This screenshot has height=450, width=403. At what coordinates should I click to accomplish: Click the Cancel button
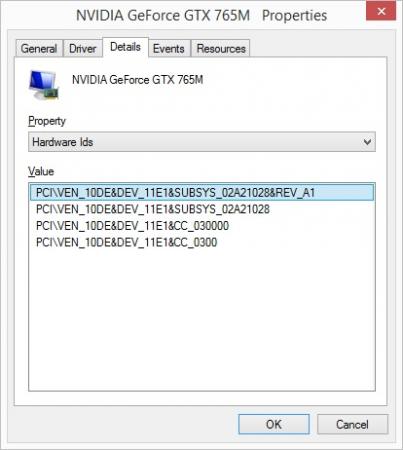(352, 424)
